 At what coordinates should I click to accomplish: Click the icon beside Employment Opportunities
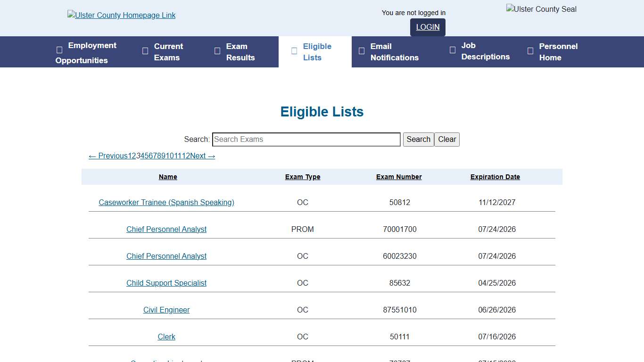pos(59,50)
